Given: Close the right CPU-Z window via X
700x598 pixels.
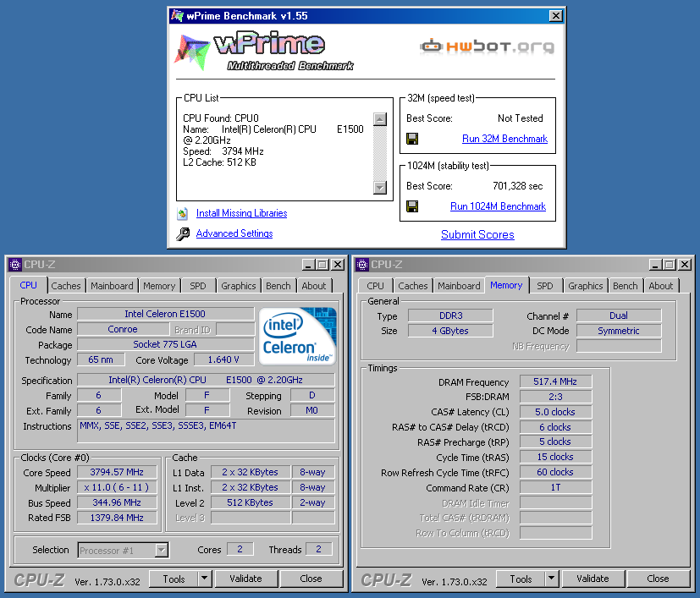Looking at the screenshot, I should tap(685, 265).
